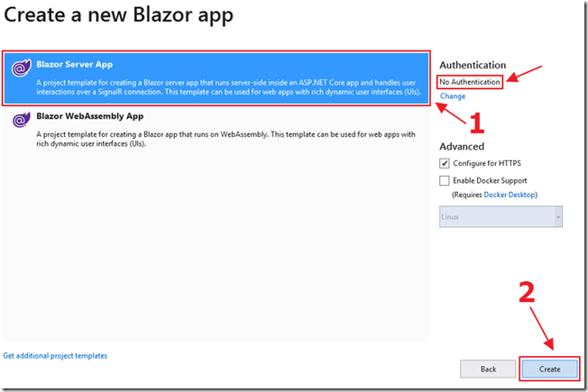Click the Blazor WebAssembly App icon

click(21, 120)
